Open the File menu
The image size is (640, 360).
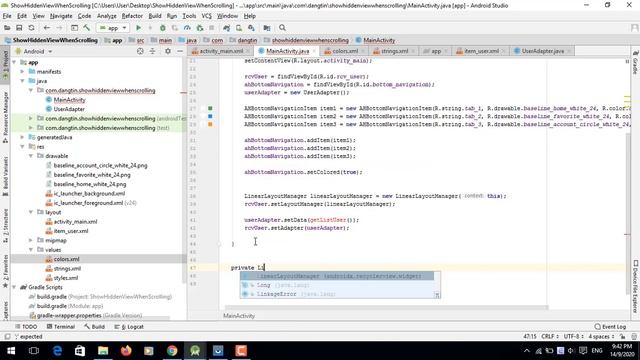pyautogui.click(x=7, y=16)
